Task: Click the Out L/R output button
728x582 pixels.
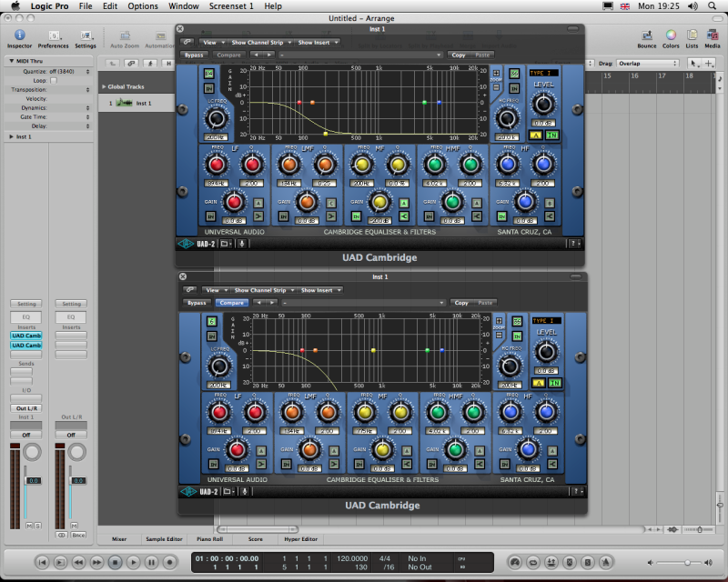Action: pyautogui.click(x=26, y=408)
